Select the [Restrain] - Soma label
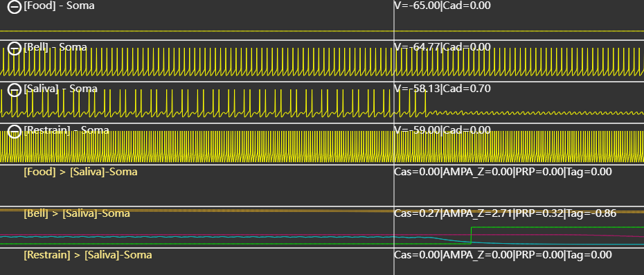 [66, 130]
